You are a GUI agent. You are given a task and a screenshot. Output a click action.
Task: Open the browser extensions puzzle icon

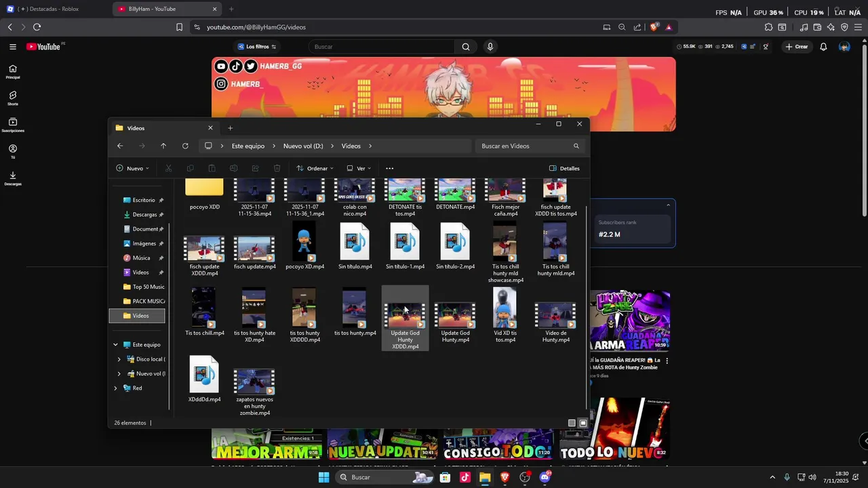(768, 27)
